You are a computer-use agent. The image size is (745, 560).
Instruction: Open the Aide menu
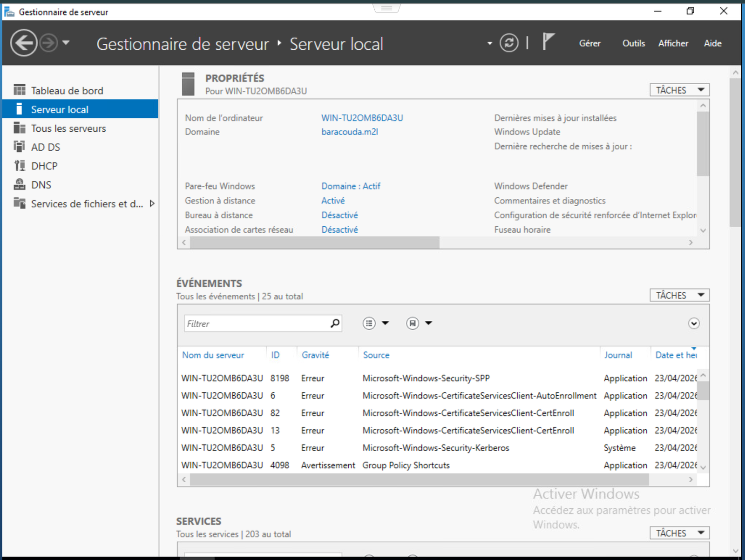(x=713, y=43)
